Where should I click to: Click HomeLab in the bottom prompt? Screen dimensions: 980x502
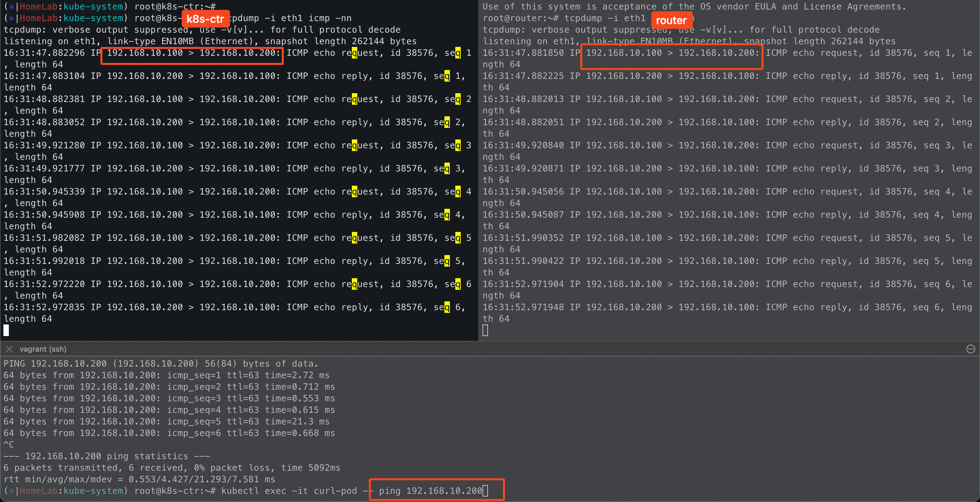tap(38, 490)
